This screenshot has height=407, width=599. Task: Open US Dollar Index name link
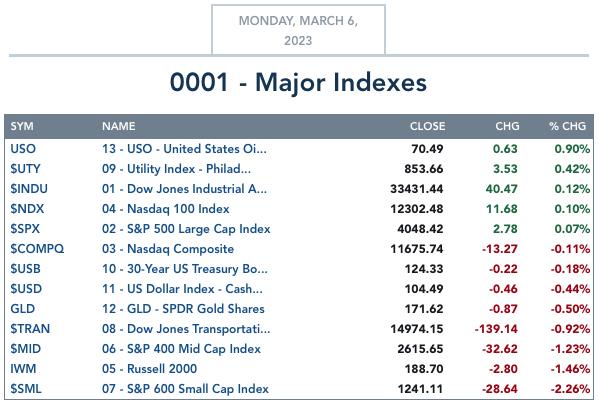pos(182,289)
